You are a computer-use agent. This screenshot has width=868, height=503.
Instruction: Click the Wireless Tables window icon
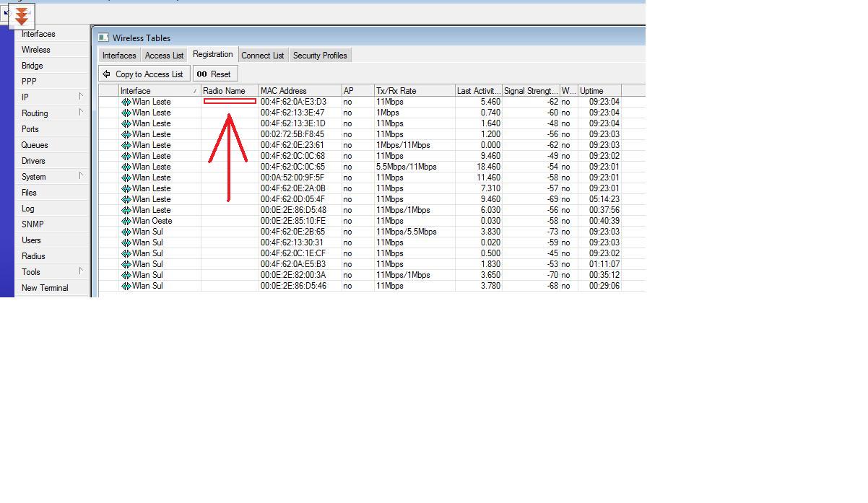tap(103, 38)
